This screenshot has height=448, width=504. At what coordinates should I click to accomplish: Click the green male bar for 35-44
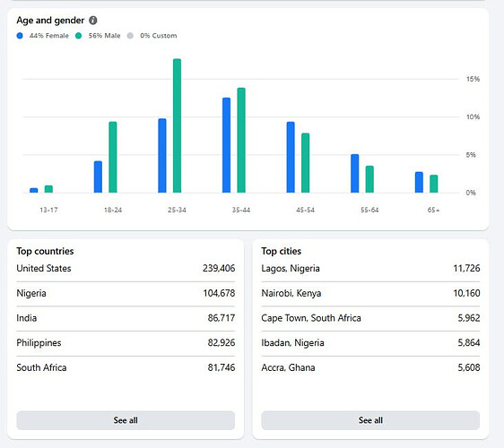tap(241, 140)
